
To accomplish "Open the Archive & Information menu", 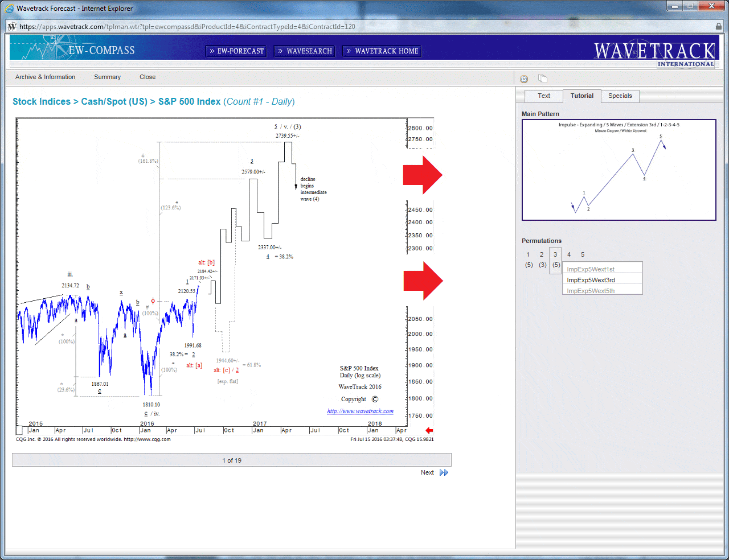I will 45,77.
